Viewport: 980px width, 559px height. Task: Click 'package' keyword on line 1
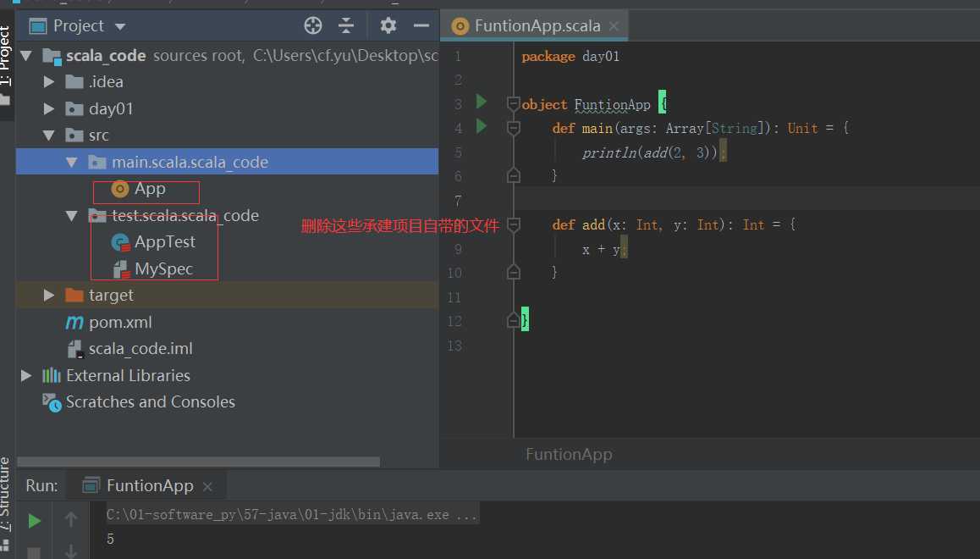tap(548, 56)
